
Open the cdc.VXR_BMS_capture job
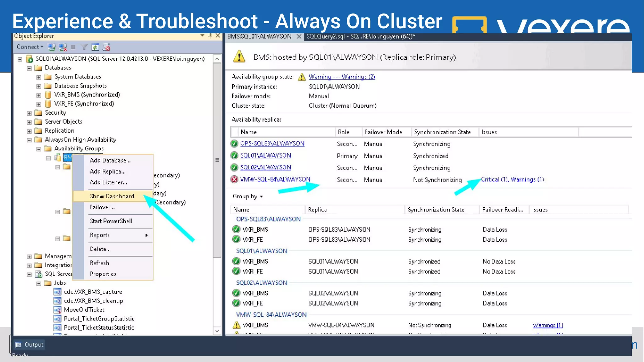pos(93,292)
